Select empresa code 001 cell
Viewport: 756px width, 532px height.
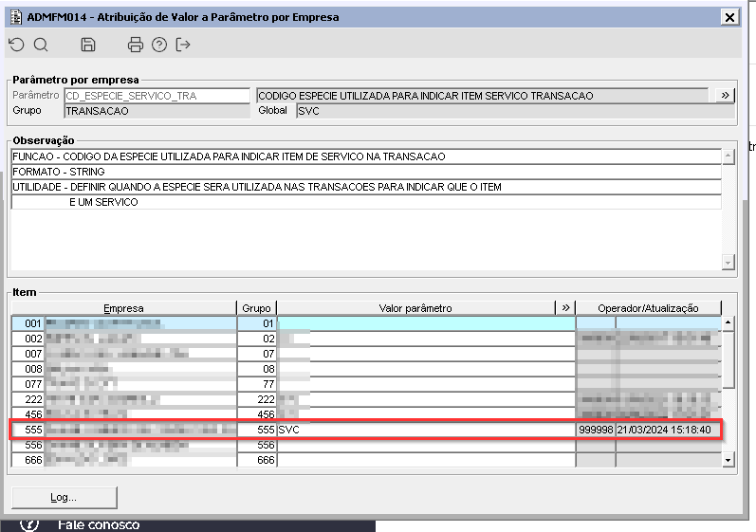[28, 323]
